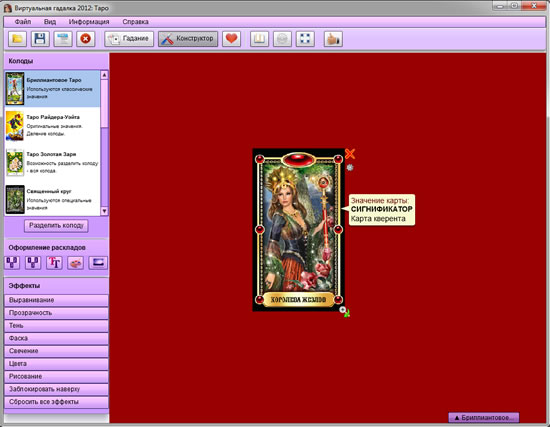This screenshot has height=427, width=550.
Task: Click the Разделить колоду button
Action: (56, 225)
